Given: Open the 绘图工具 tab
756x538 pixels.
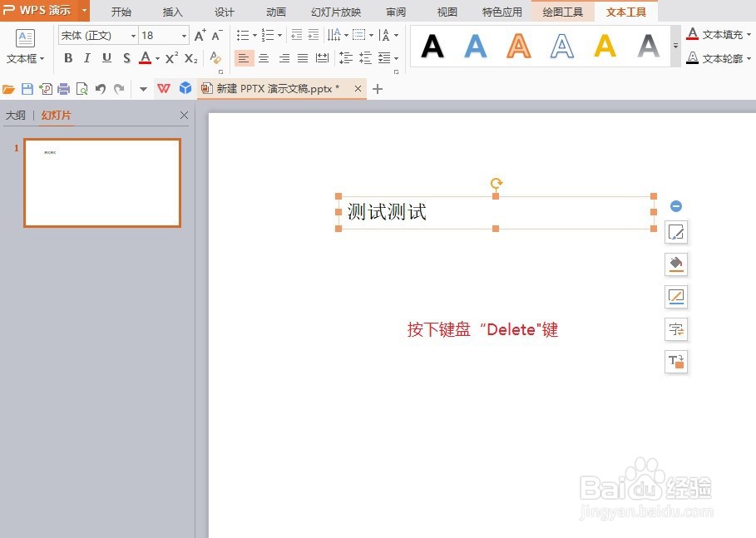Looking at the screenshot, I should coord(563,12).
